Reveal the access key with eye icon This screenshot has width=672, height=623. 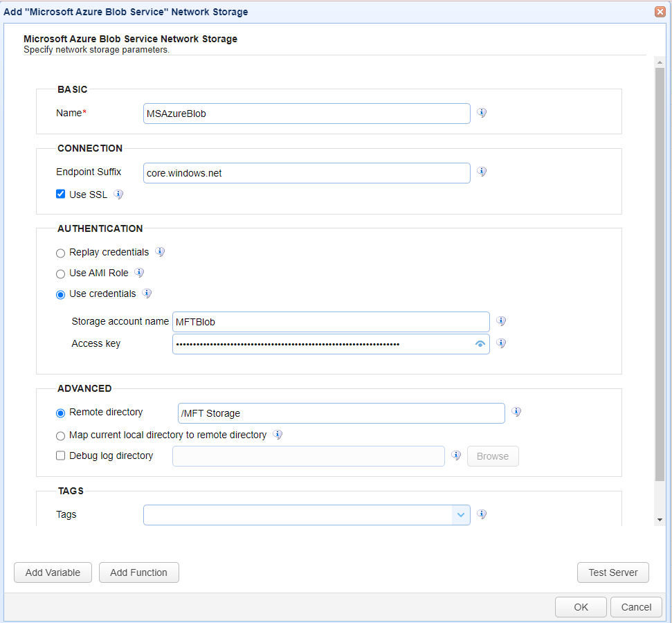480,344
